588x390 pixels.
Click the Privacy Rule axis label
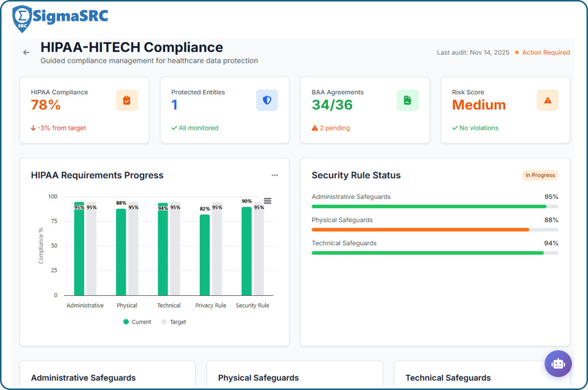211,306
